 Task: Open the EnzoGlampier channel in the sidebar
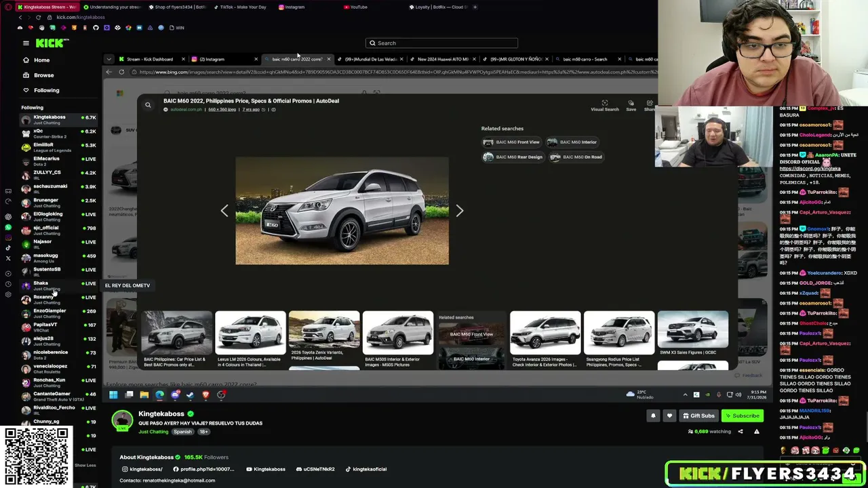click(59, 313)
